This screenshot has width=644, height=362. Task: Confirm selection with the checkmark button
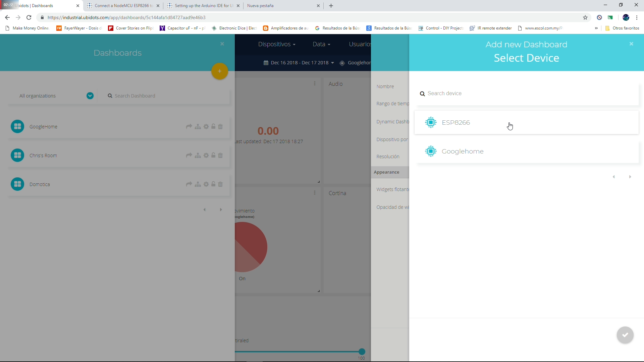coord(625,335)
